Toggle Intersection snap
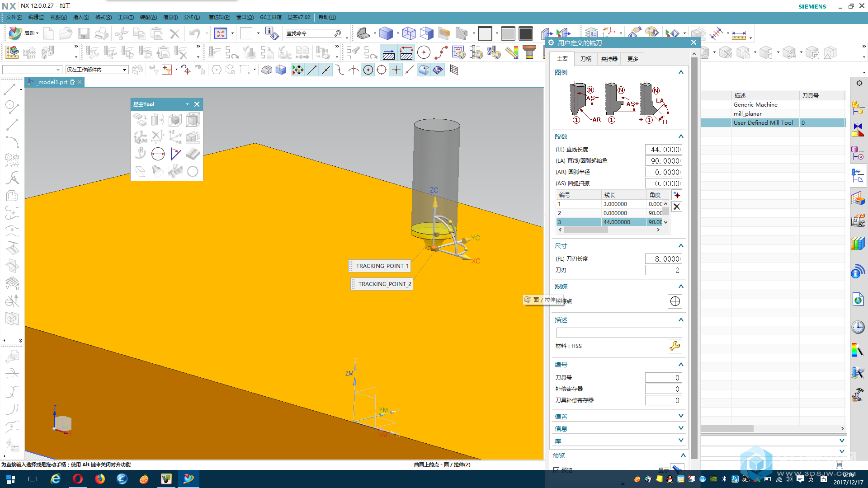 point(354,70)
